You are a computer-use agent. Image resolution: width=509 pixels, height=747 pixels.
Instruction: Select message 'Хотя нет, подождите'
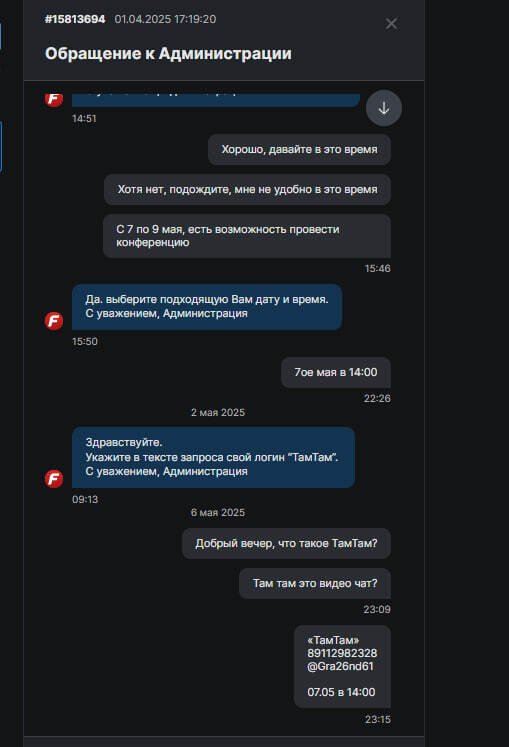(247, 190)
